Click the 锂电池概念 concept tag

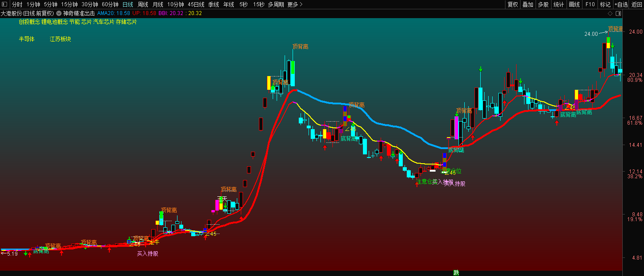click(x=54, y=22)
